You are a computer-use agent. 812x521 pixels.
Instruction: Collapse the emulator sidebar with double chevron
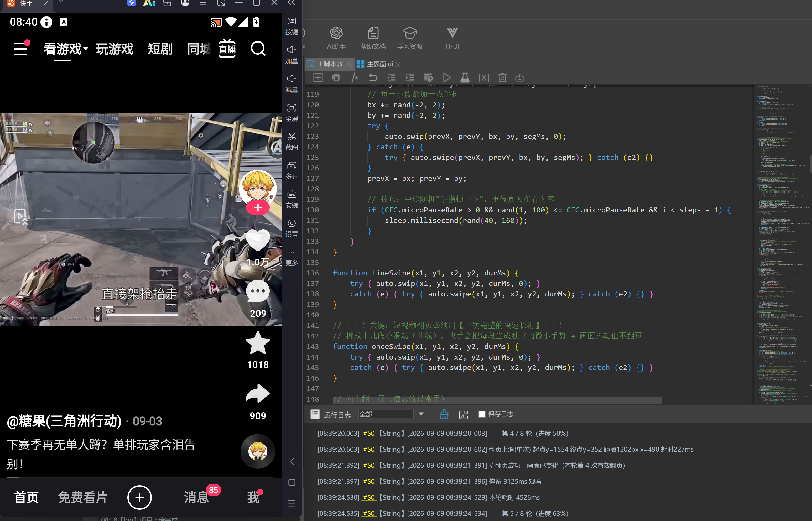(x=291, y=3)
